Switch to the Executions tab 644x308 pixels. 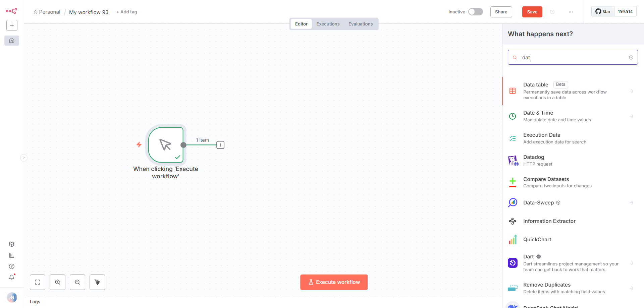pos(328,24)
